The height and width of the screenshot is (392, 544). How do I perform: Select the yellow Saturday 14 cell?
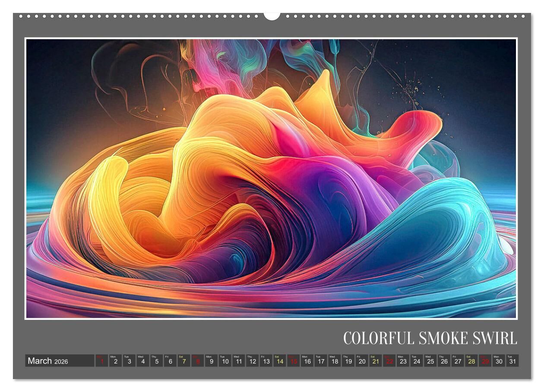[280, 361]
